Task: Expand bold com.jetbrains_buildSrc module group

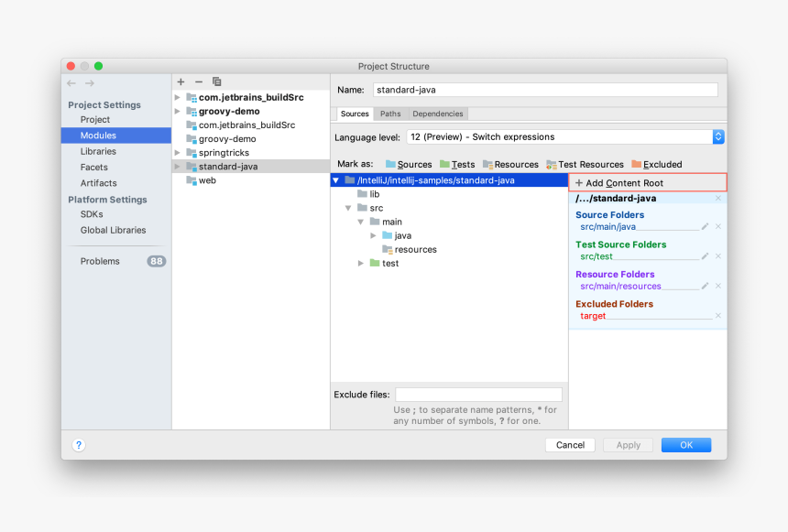Action: coord(178,97)
